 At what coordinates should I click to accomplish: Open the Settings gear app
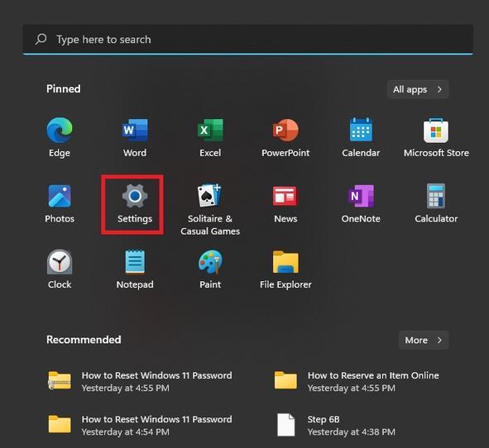click(x=135, y=204)
